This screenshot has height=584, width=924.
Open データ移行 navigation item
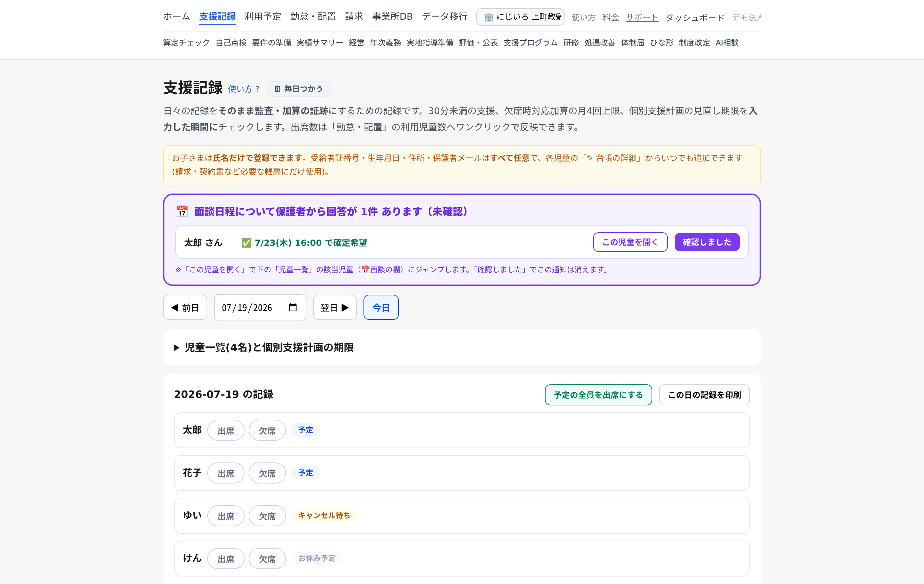click(x=444, y=17)
